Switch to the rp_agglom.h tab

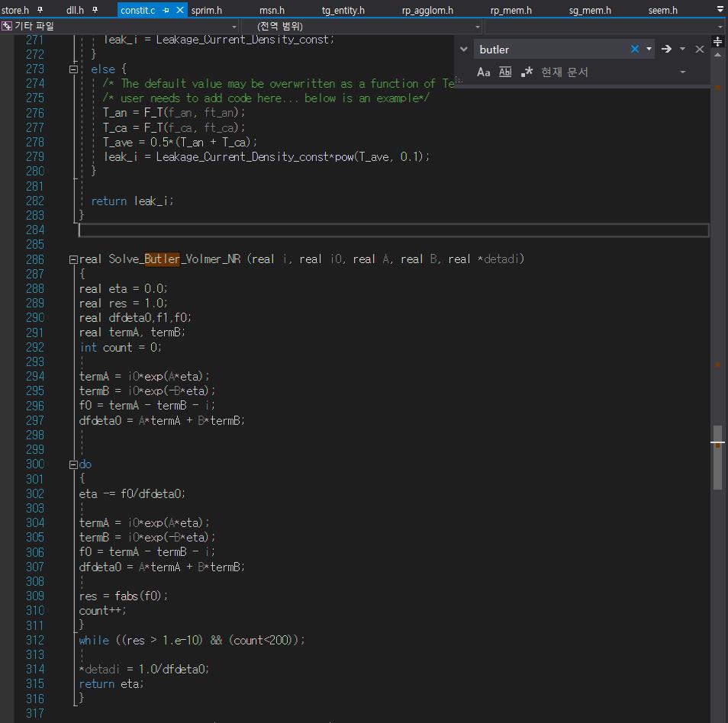coord(427,10)
